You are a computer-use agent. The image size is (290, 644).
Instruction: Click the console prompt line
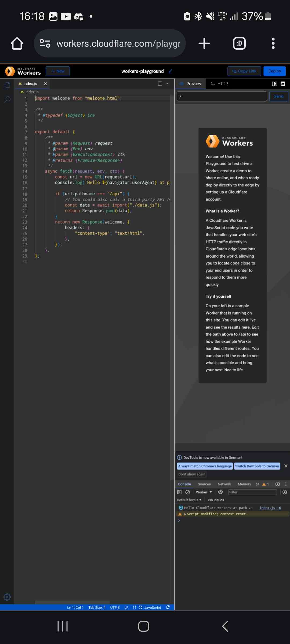point(232,521)
